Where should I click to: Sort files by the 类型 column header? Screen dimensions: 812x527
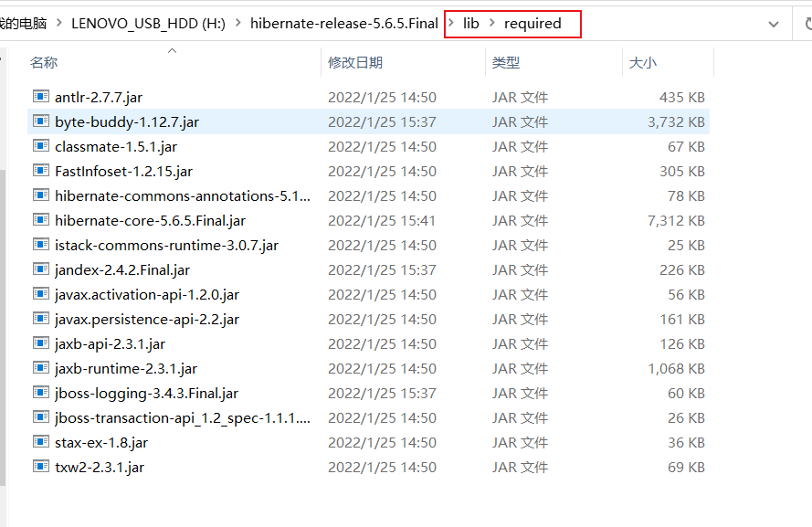pyautogui.click(x=506, y=63)
